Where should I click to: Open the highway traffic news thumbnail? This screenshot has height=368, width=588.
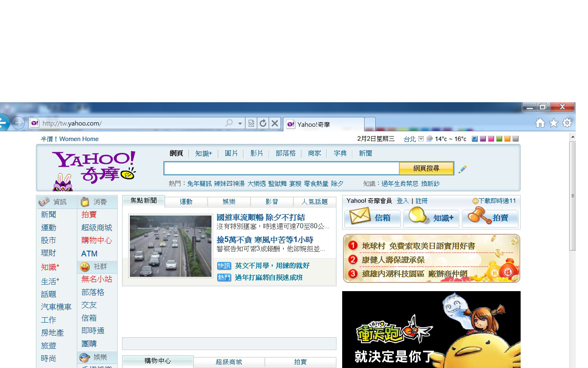[x=171, y=246]
